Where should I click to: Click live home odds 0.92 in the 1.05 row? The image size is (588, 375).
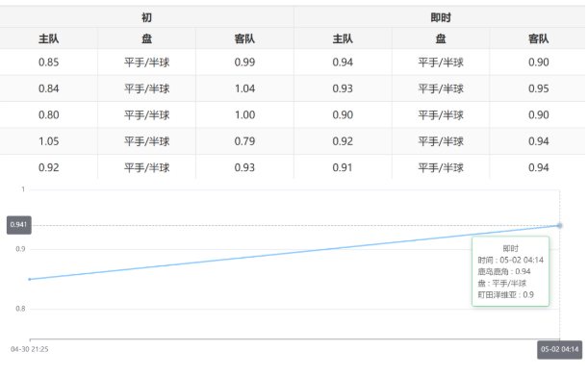[343, 141]
